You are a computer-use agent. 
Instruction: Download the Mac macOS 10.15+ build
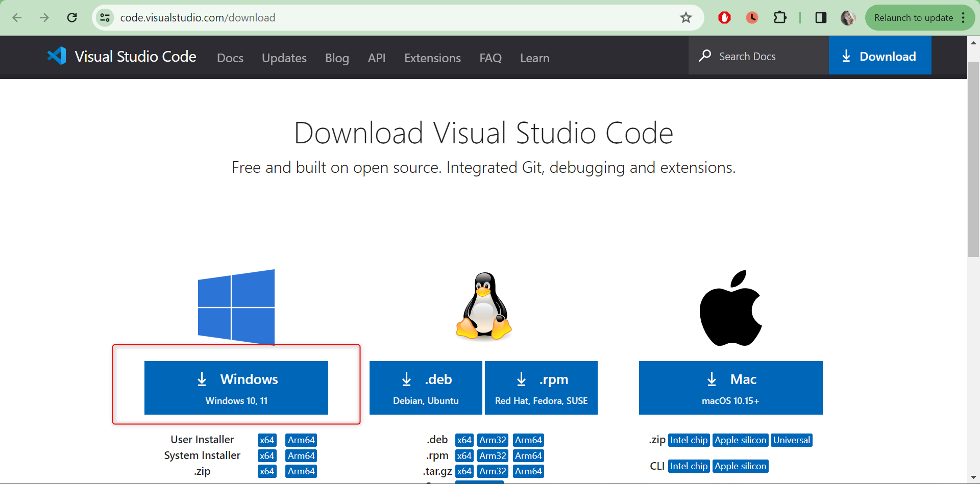730,388
